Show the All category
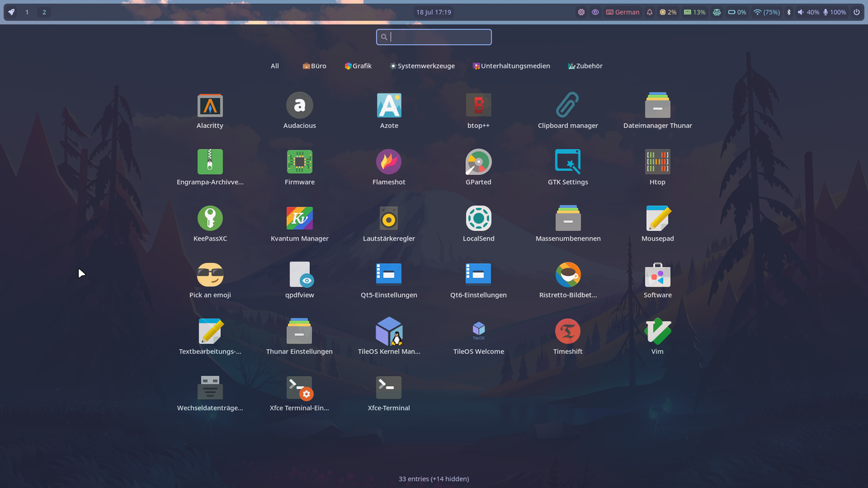The height and width of the screenshot is (488, 868). [x=275, y=66]
